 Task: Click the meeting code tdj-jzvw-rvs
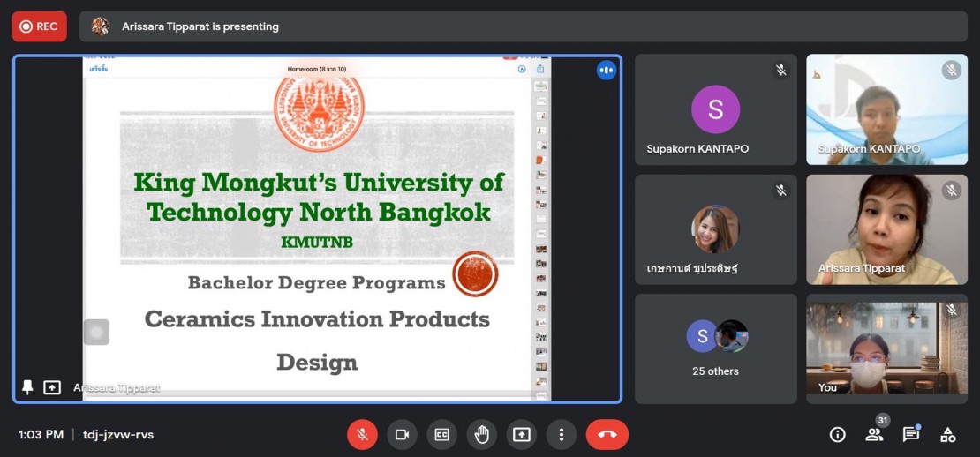click(118, 435)
